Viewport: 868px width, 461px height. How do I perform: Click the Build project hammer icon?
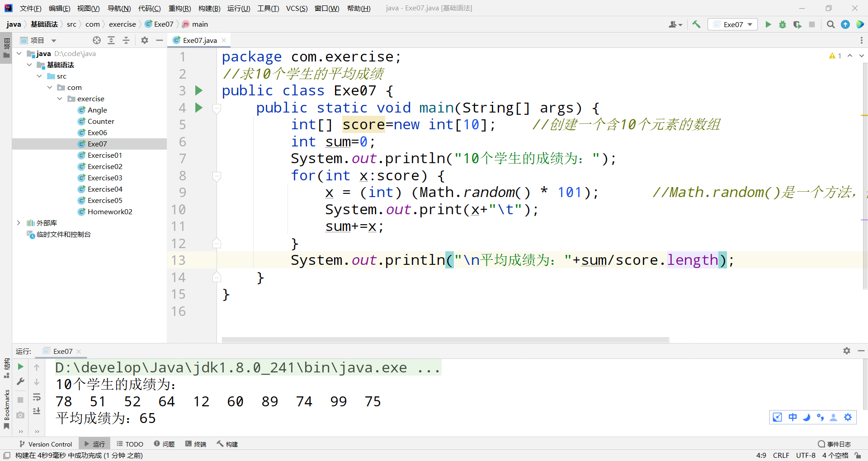[x=696, y=24]
